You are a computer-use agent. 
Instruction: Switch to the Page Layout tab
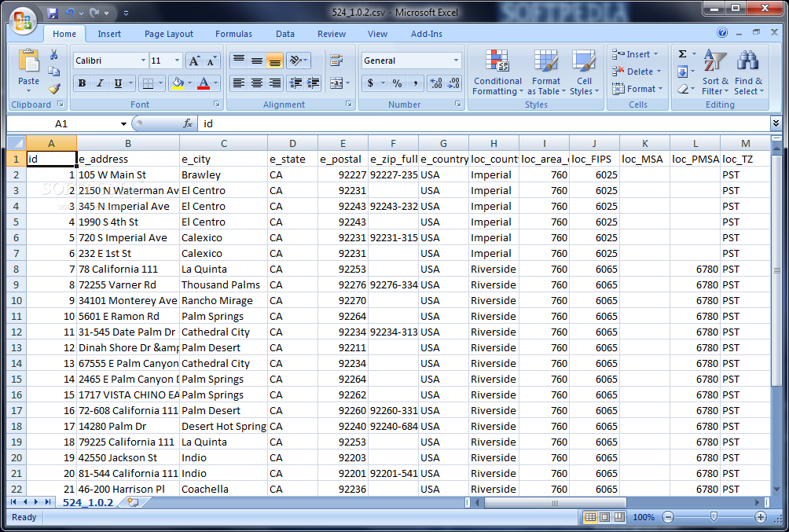[169, 34]
